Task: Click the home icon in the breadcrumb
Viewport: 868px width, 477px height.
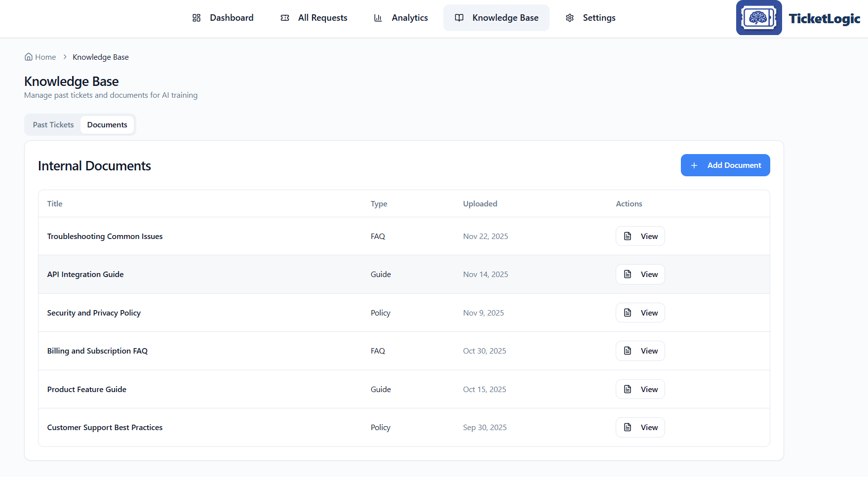Action: point(29,56)
